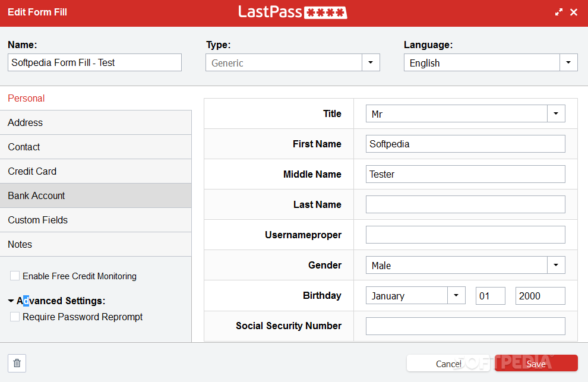Click the trash delete icon
Screen dimensions: 588x382
point(17,363)
